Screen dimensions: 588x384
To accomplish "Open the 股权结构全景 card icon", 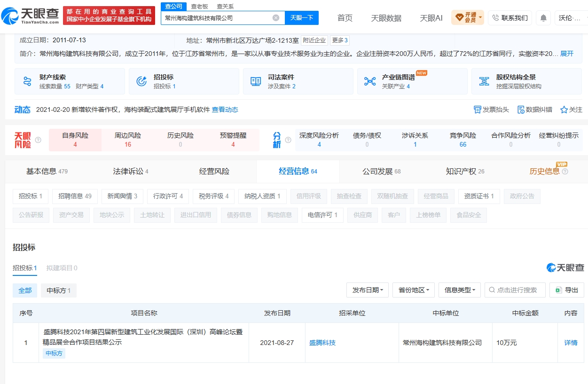I will (x=484, y=81).
